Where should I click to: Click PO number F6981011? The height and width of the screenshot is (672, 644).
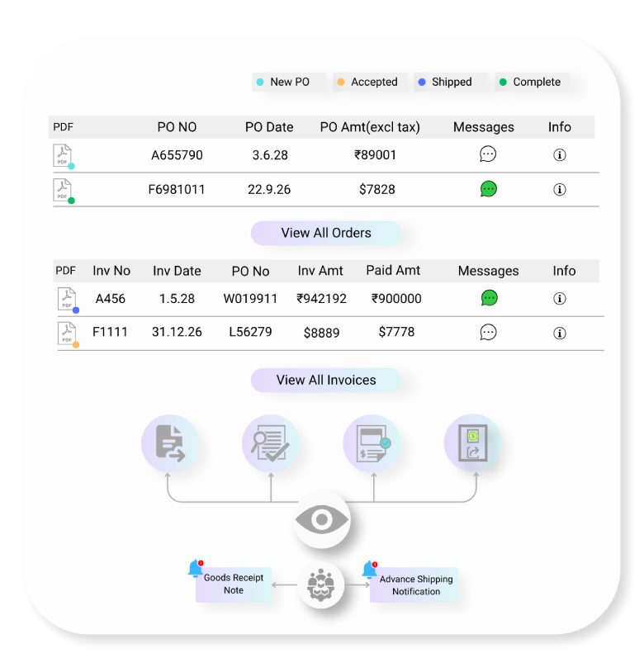click(177, 189)
